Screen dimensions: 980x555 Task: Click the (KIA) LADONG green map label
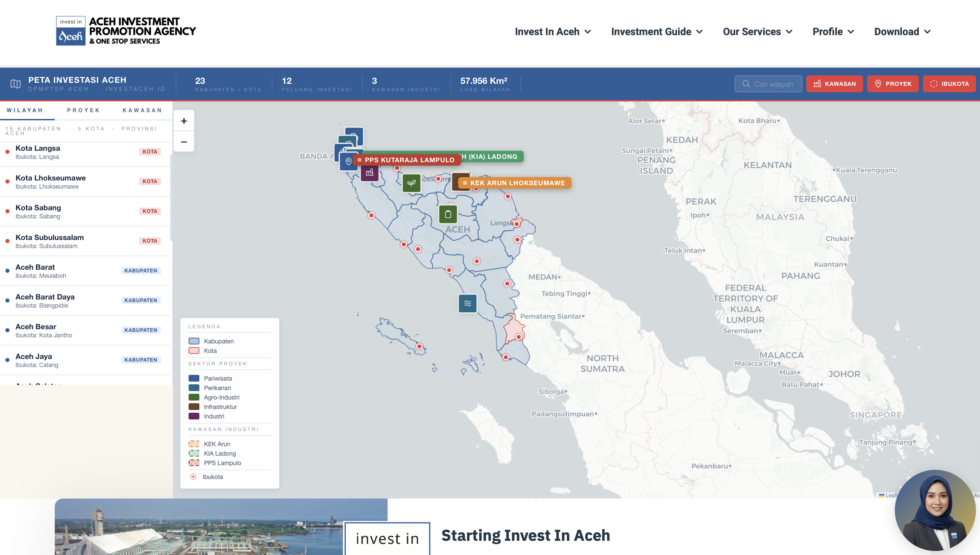point(492,156)
